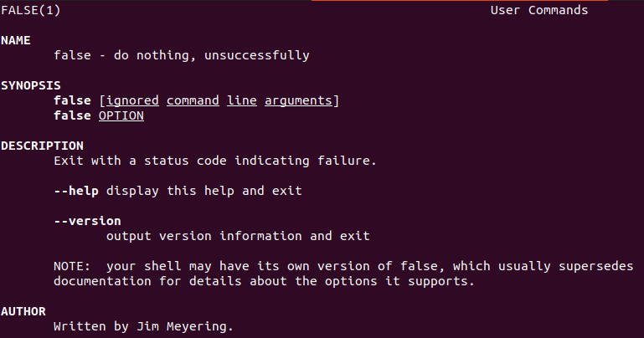Click output version information and exit text

click(238, 236)
